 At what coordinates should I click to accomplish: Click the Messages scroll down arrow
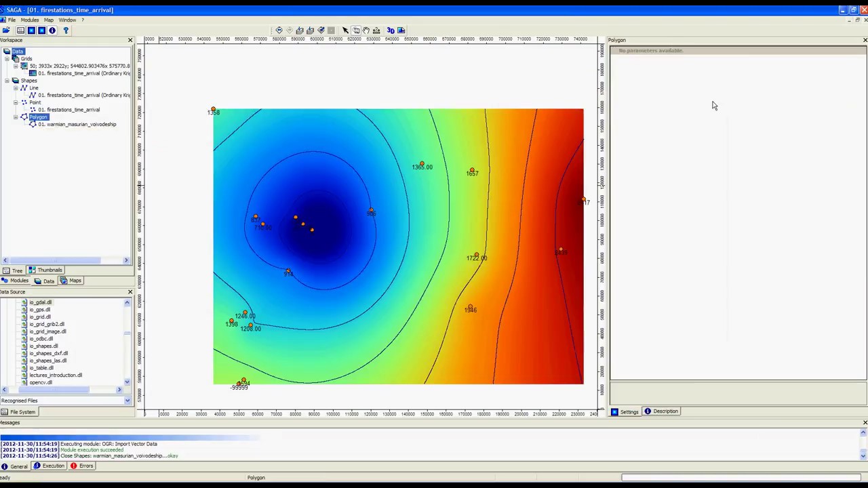pyautogui.click(x=863, y=455)
